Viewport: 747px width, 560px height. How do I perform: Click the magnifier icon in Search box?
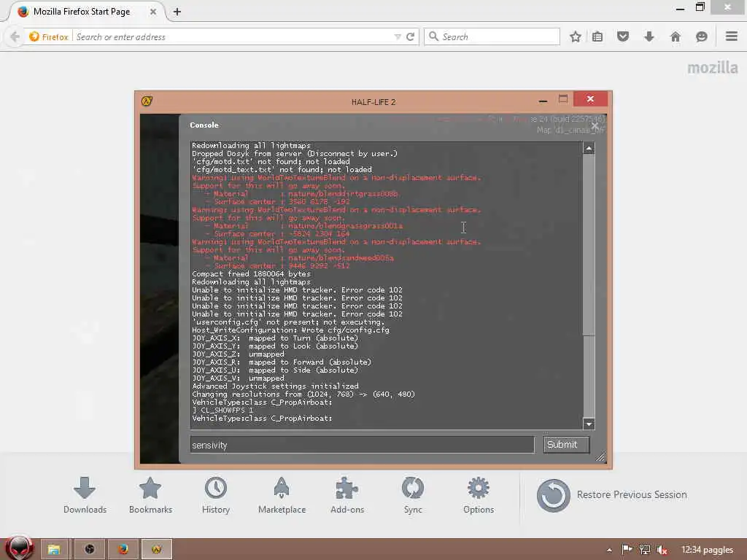(433, 36)
